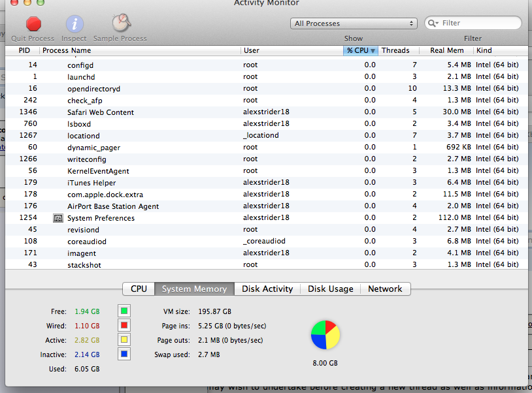Select the locationd process row
This screenshot has width=532, height=393.
pos(267,136)
